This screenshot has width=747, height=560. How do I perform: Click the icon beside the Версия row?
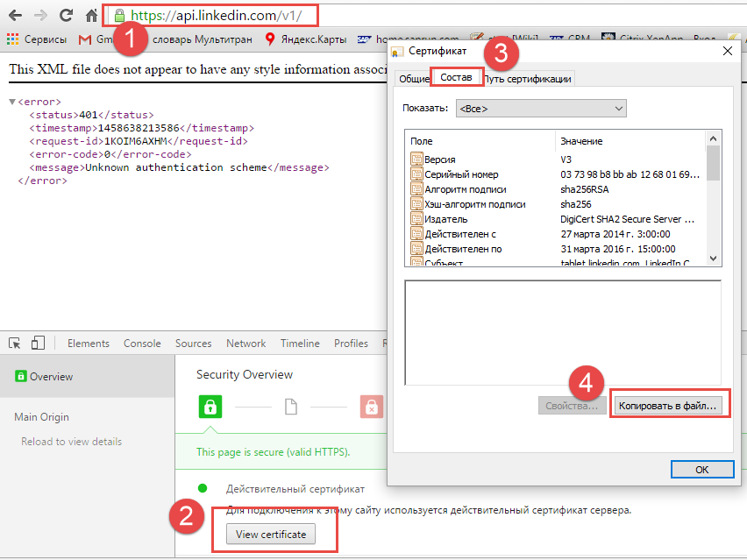coord(416,159)
